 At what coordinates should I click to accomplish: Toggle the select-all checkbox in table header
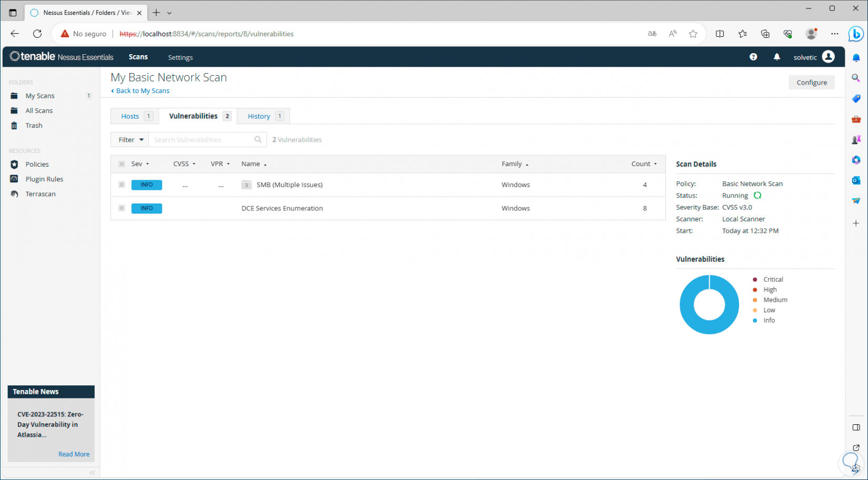point(122,164)
